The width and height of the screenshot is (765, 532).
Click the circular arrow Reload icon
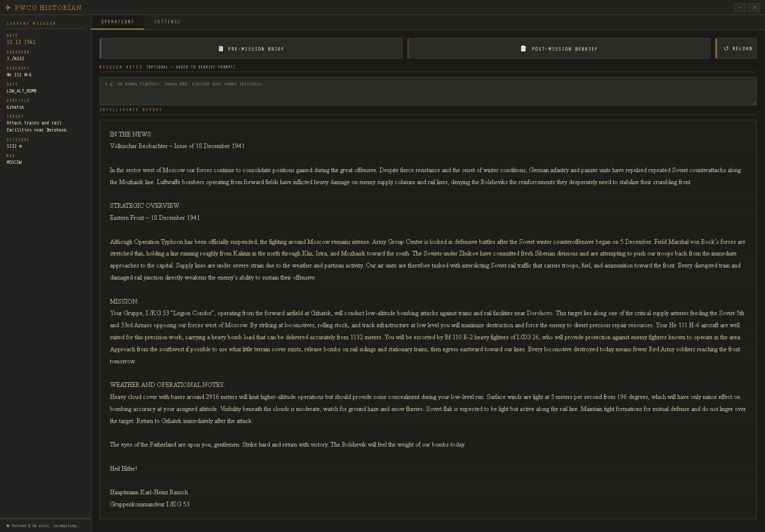pos(726,49)
